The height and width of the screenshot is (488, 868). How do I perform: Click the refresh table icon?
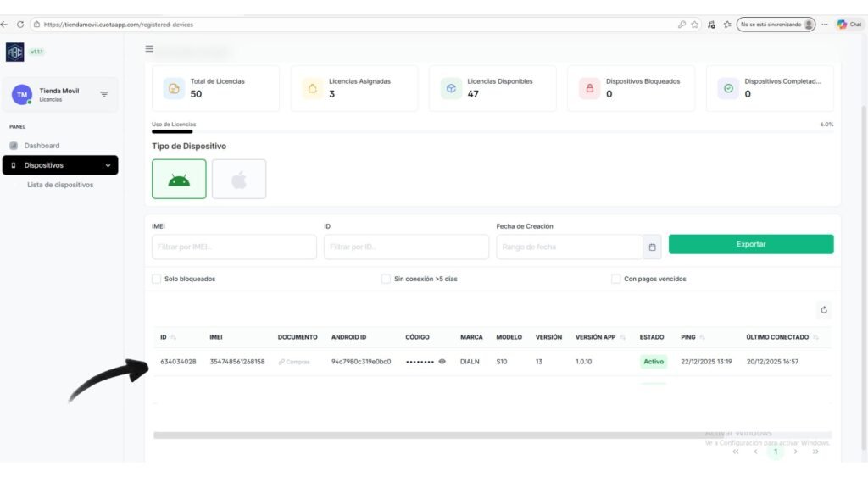[822, 311]
